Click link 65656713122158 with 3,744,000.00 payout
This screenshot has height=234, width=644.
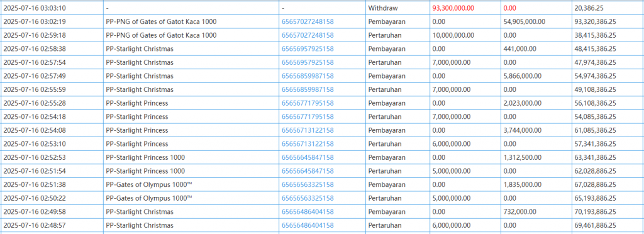click(x=308, y=130)
